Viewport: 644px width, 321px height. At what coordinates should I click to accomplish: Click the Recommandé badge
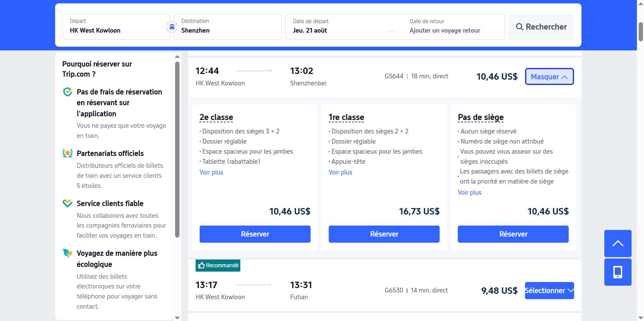tap(218, 265)
